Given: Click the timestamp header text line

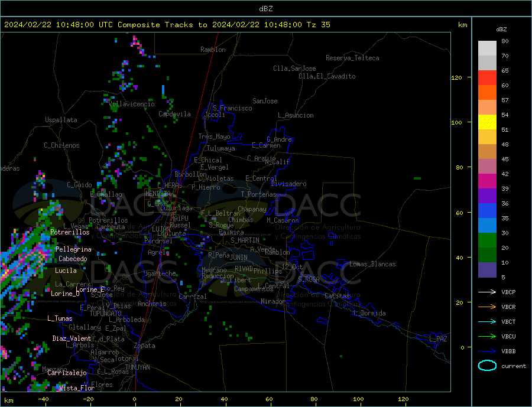Looking at the screenshot, I should pyautogui.click(x=167, y=25).
